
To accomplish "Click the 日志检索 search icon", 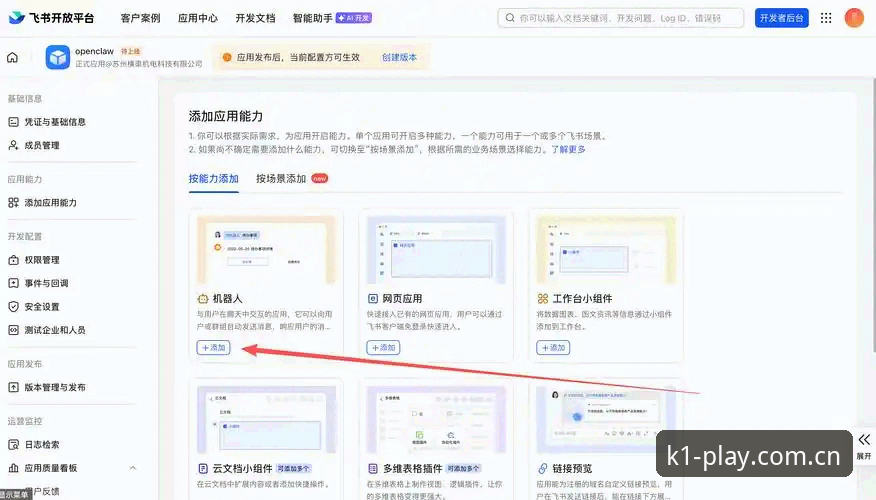I will pyautogui.click(x=13, y=445).
